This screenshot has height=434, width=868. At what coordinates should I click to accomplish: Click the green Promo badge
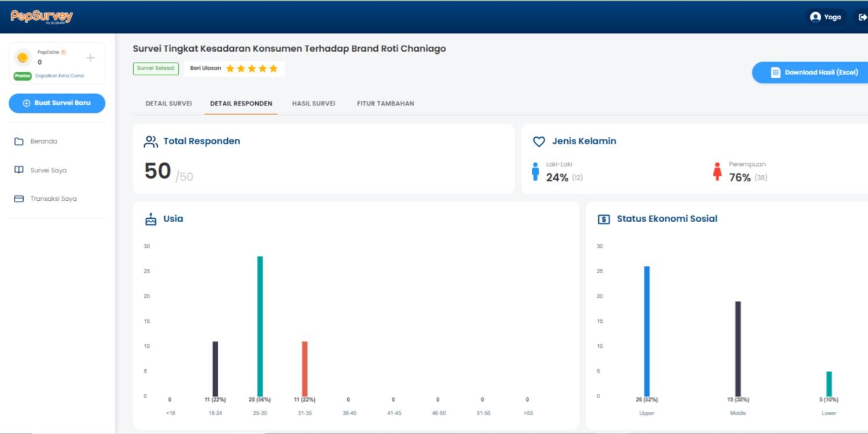(x=23, y=76)
